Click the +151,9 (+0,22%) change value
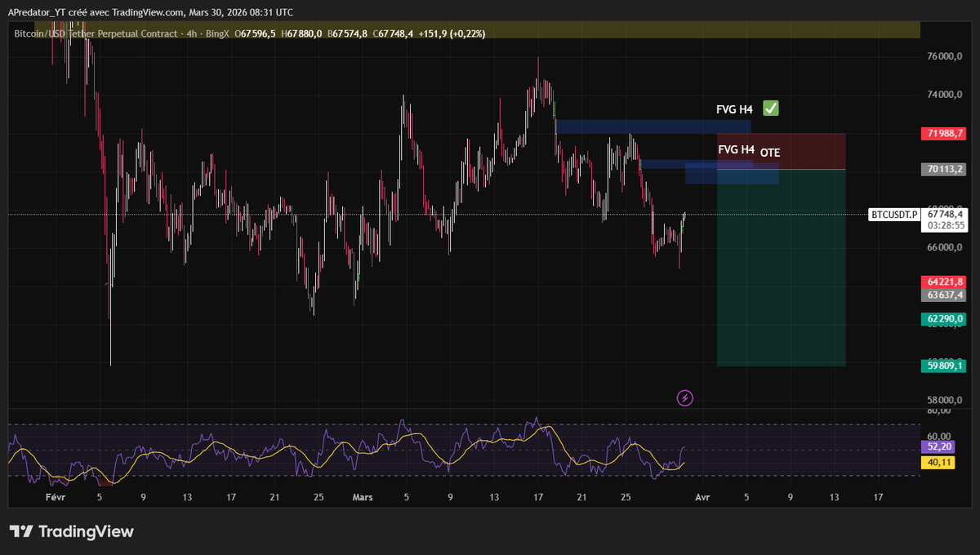Screen dimensions: 980x555 pos(451,33)
